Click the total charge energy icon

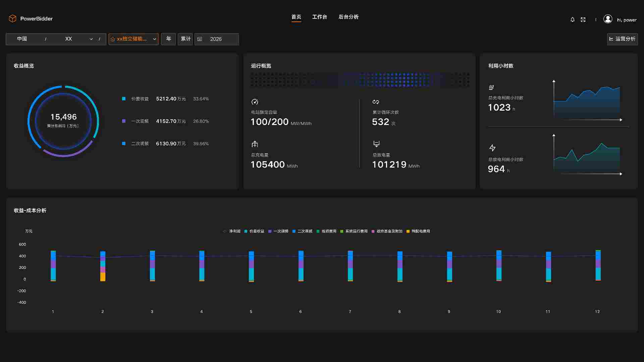(x=255, y=144)
